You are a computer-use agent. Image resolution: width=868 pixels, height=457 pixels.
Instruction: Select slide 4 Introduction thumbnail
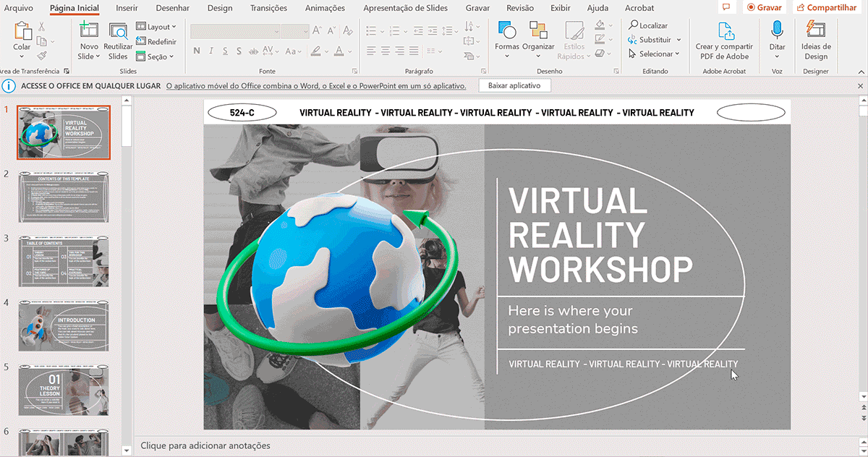click(64, 325)
